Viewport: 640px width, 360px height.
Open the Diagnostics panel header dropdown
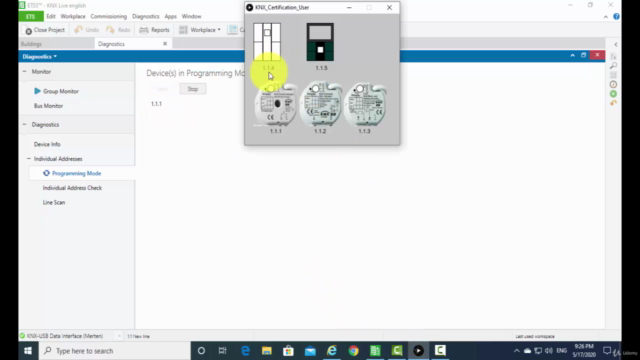[x=40, y=56]
